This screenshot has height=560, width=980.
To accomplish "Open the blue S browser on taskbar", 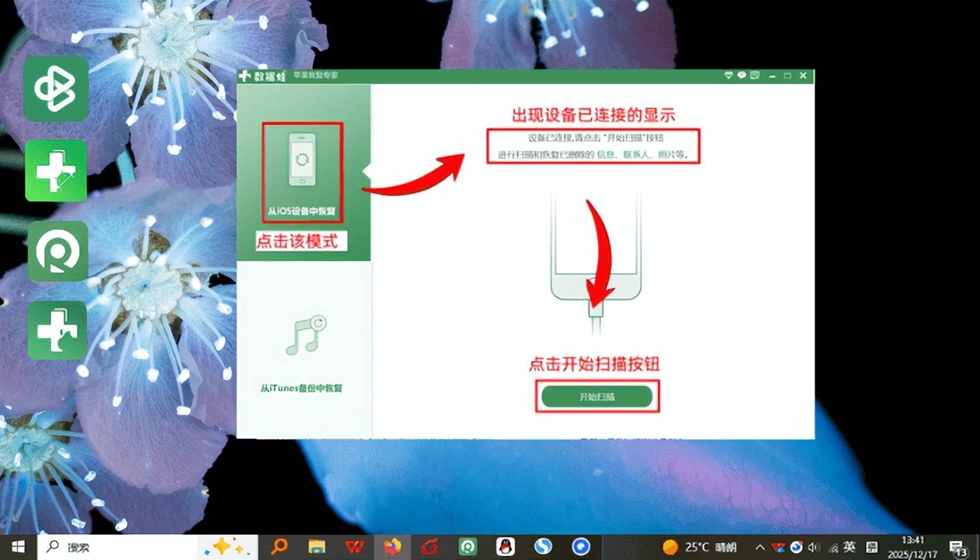I will pyautogui.click(x=542, y=547).
